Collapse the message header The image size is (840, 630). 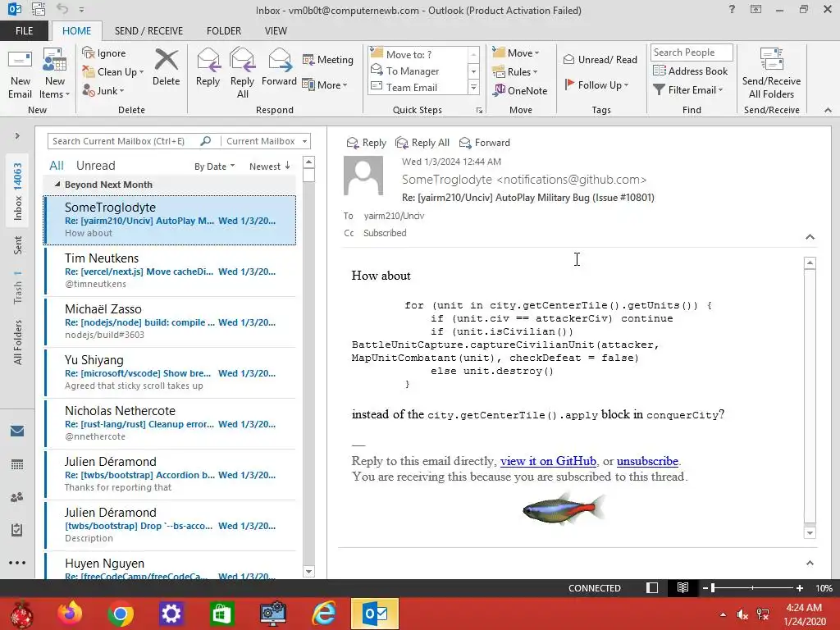tap(810, 237)
